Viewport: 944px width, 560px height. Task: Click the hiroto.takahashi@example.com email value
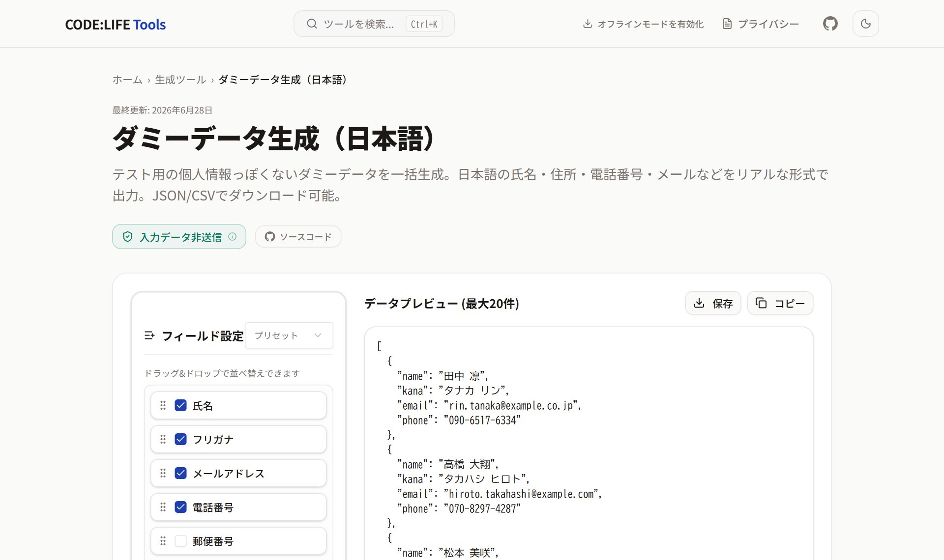click(x=522, y=494)
